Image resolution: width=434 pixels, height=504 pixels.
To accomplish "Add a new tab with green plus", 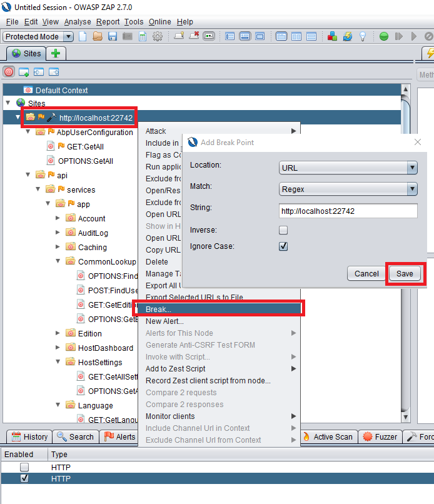I will pos(56,53).
